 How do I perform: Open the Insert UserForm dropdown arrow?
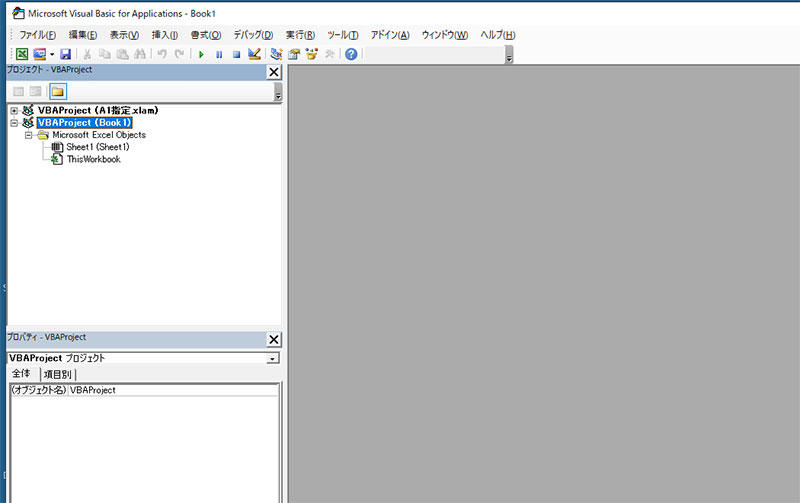point(52,54)
